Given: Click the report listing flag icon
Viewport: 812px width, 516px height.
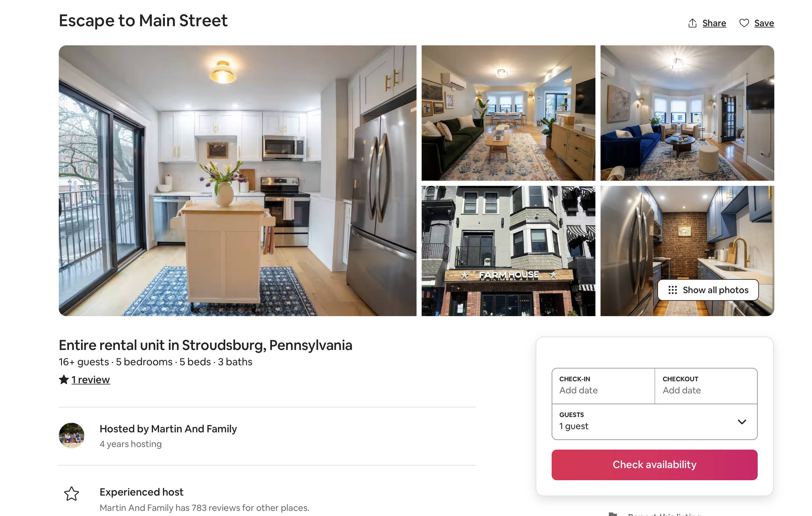Looking at the screenshot, I should (x=613, y=514).
